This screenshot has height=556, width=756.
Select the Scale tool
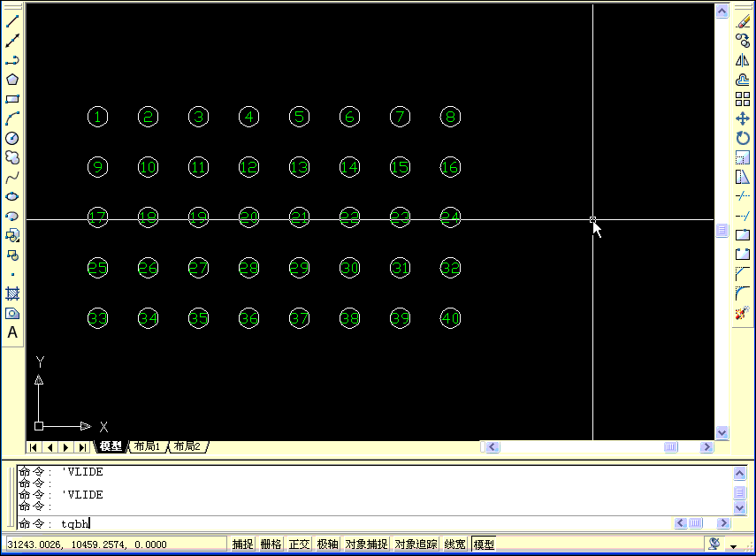743,157
